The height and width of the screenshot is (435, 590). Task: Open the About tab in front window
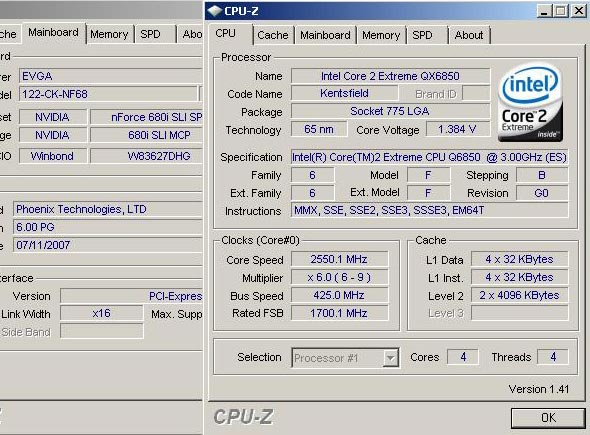469,35
